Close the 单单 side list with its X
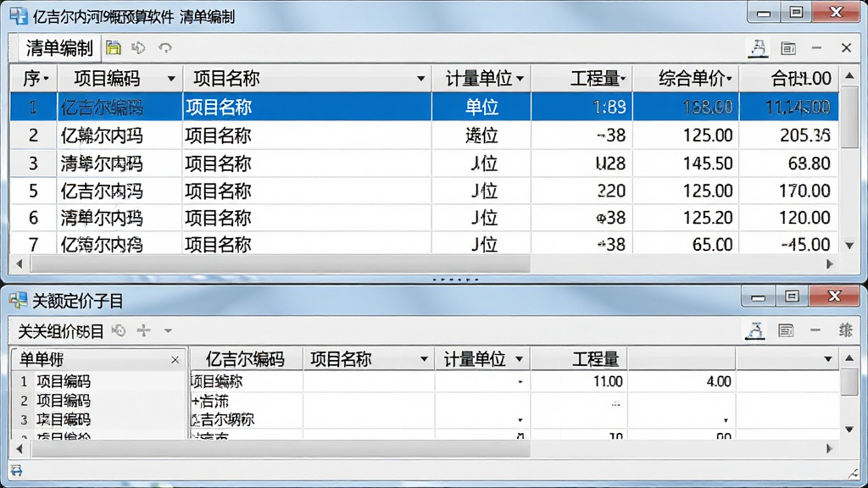Viewport: 868px width, 488px height. (x=175, y=359)
